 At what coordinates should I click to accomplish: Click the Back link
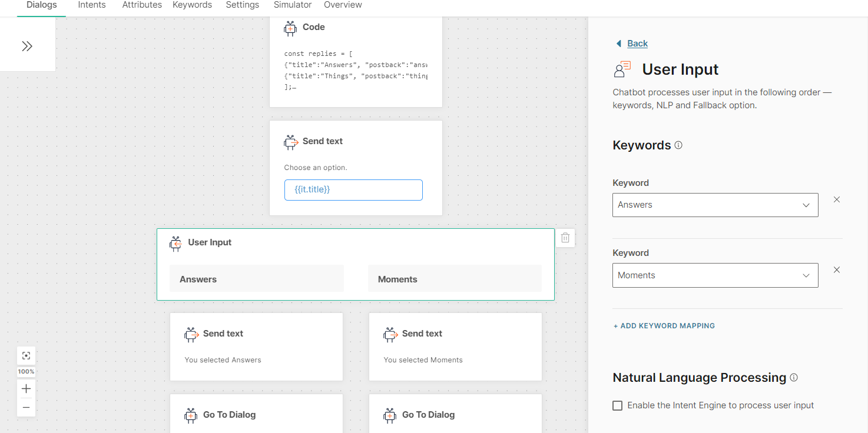click(x=637, y=44)
